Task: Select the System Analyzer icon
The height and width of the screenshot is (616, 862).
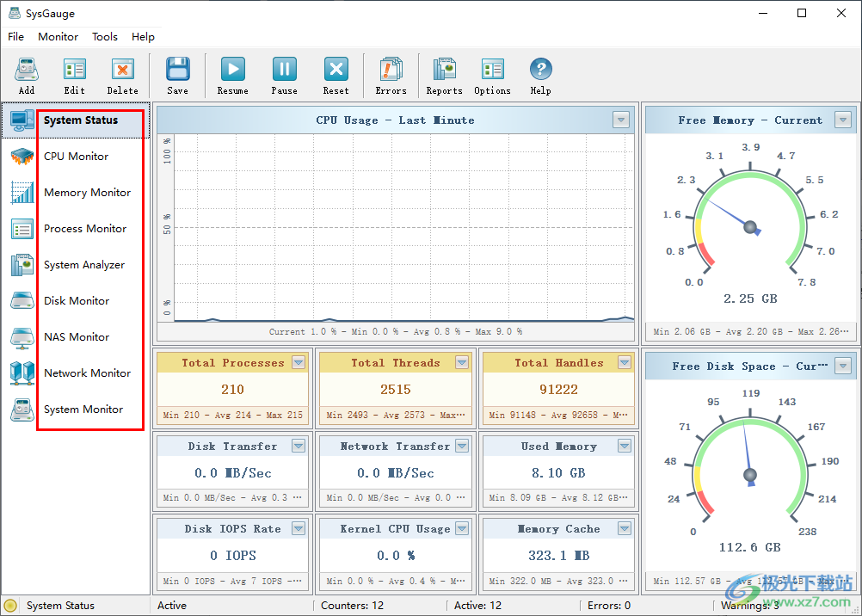Action: coord(22,264)
